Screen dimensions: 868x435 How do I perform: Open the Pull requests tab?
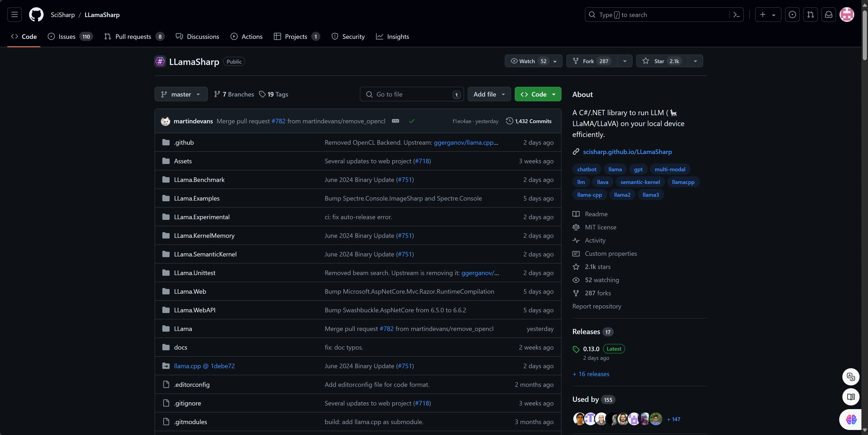click(x=134, y=36)
